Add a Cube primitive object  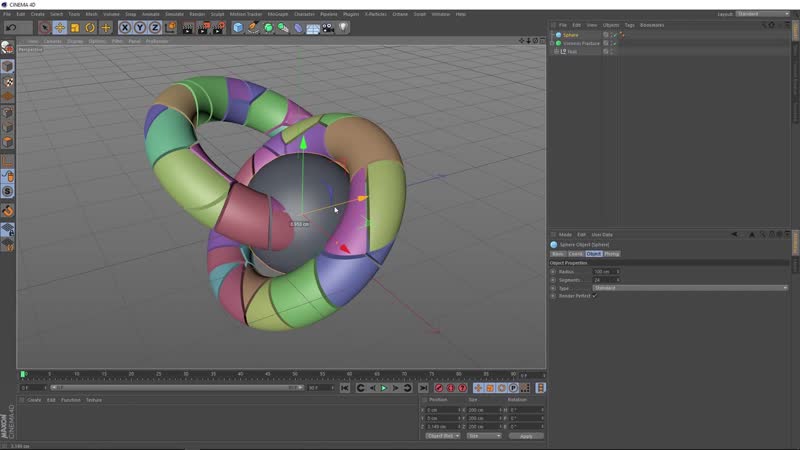point(238,28)
